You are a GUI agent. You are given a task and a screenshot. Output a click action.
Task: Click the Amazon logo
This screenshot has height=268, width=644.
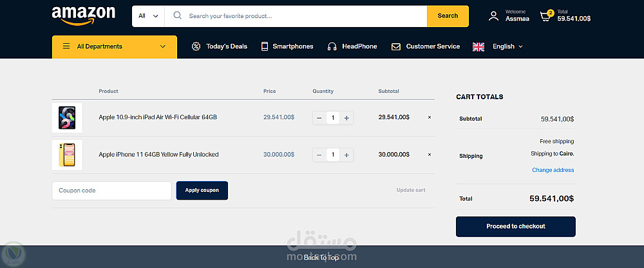coord(83,16)
